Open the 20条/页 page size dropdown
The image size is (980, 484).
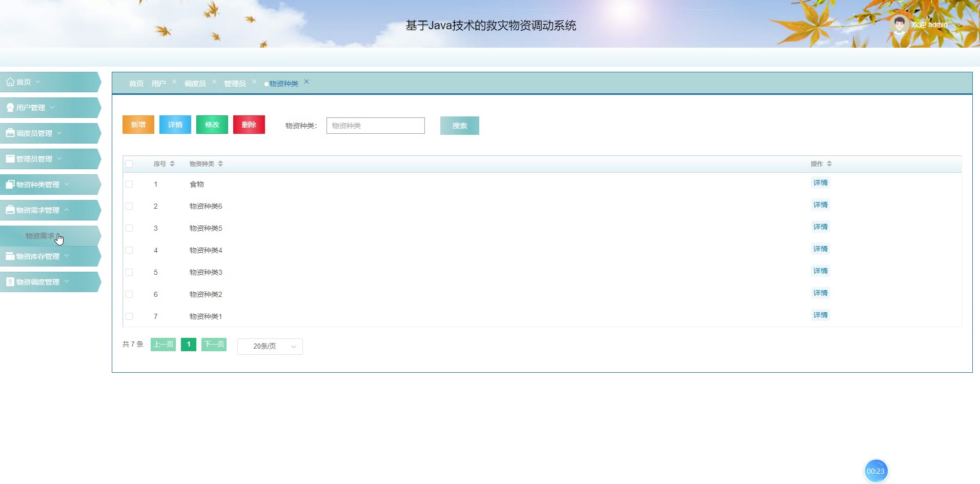(x=270, y=347)
